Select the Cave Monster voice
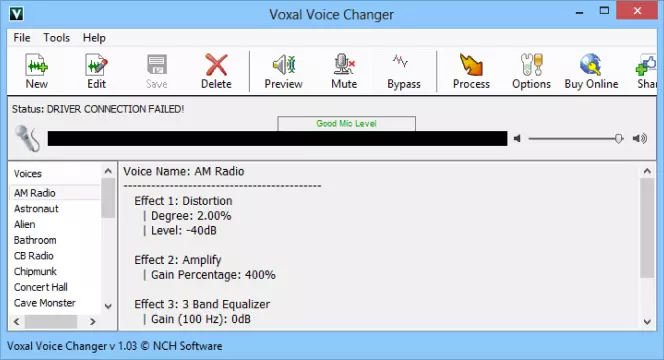The height and width of the screenshot is (360, 664). pyautogui.click(x=44, y=303)
